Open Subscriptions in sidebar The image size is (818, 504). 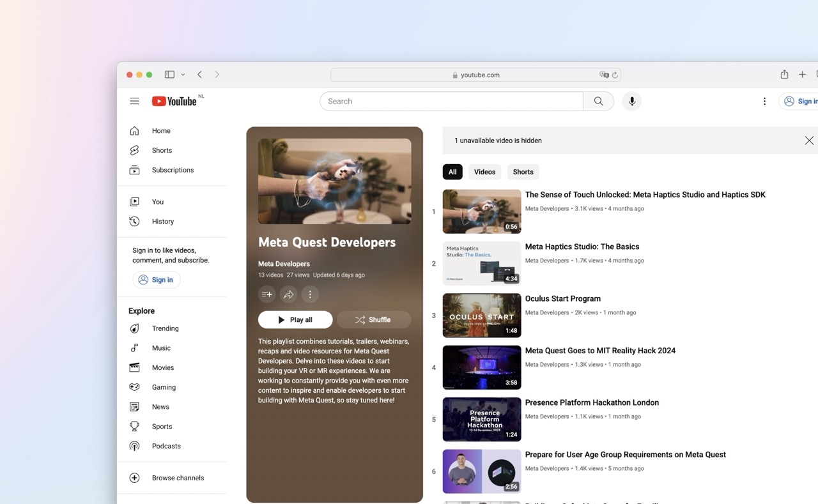pyautogui.click(x=173, y=170)
